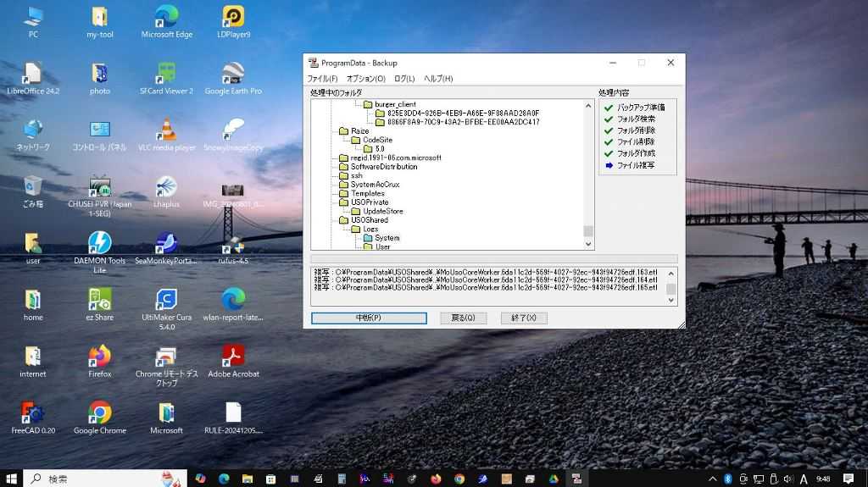
Task: Select the USOShared folder in tree
Action: 370,220
